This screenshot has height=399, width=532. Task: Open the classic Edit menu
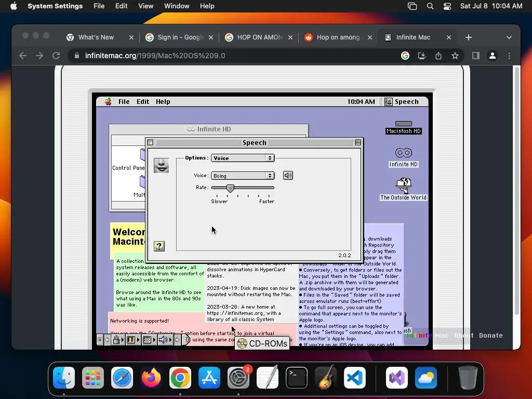143,102
